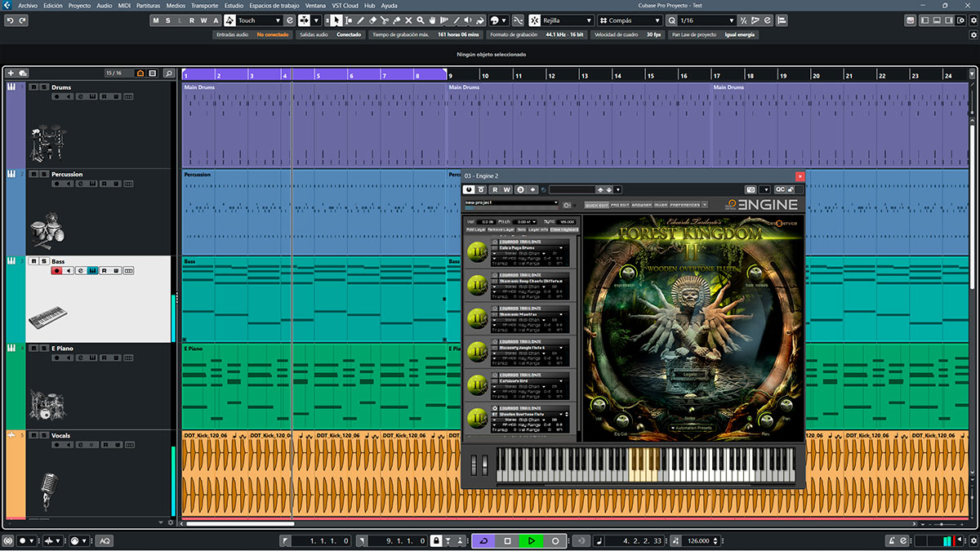Click the Stop button on transport

pyautogui.click(x=507, y=540)
